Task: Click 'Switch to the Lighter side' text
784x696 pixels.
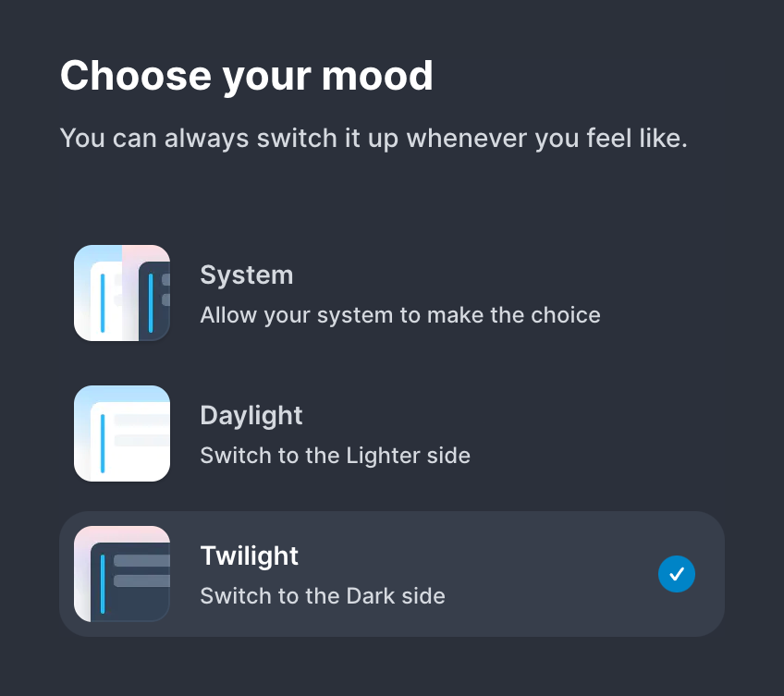Action: [335, 456]
